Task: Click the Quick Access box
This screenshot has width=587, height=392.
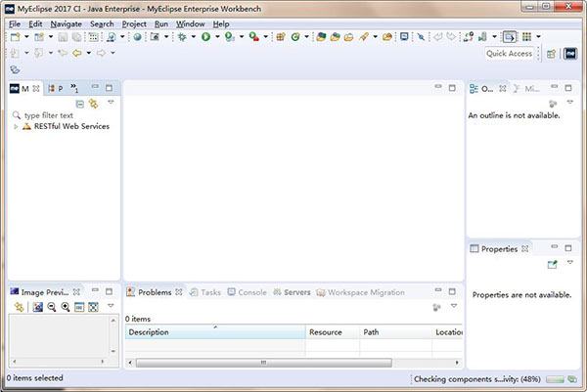Action: [510, 53]
